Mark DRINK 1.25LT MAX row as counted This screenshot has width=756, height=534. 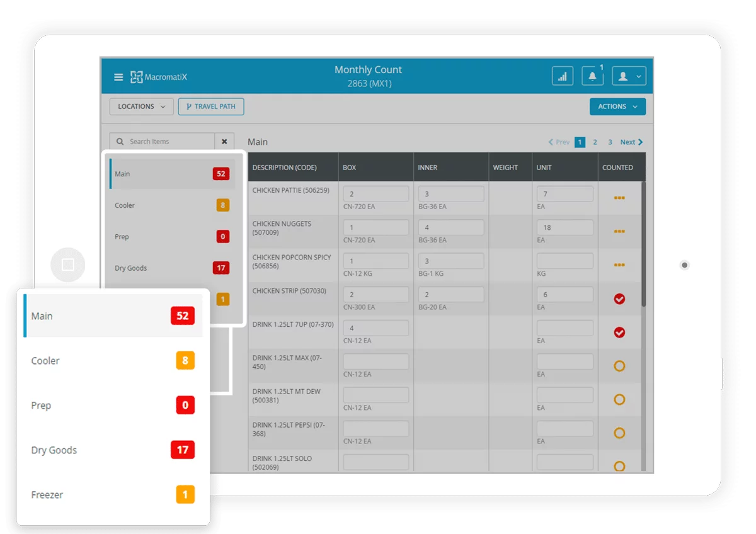click(x=619, y=365)
